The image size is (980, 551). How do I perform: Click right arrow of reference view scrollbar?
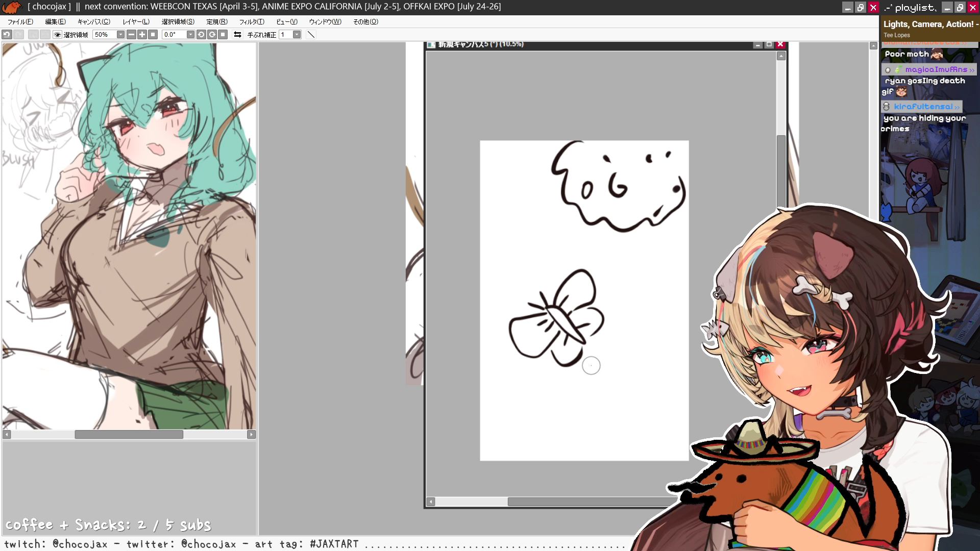pos(251,435)
